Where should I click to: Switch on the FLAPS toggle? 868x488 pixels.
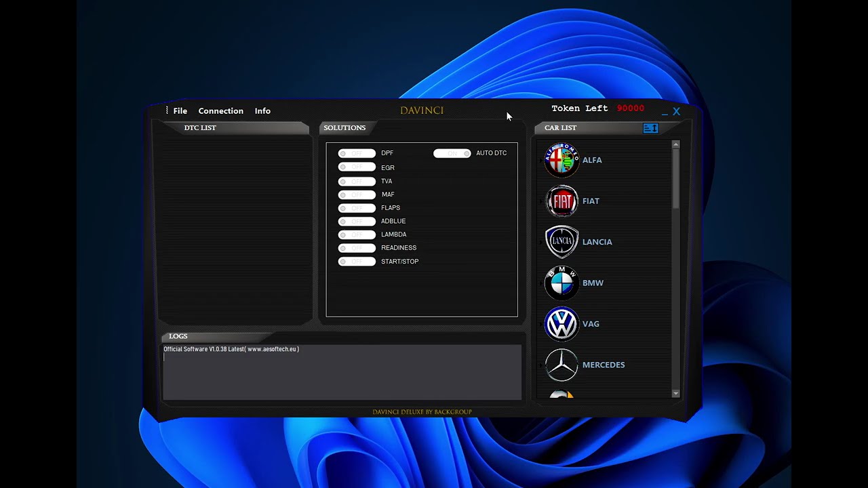357,208
